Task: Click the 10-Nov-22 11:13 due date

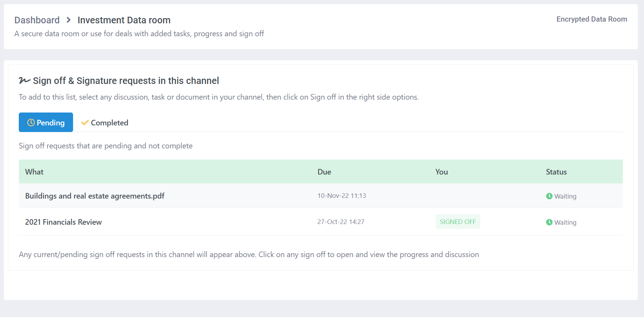Action: click(342, 196)
